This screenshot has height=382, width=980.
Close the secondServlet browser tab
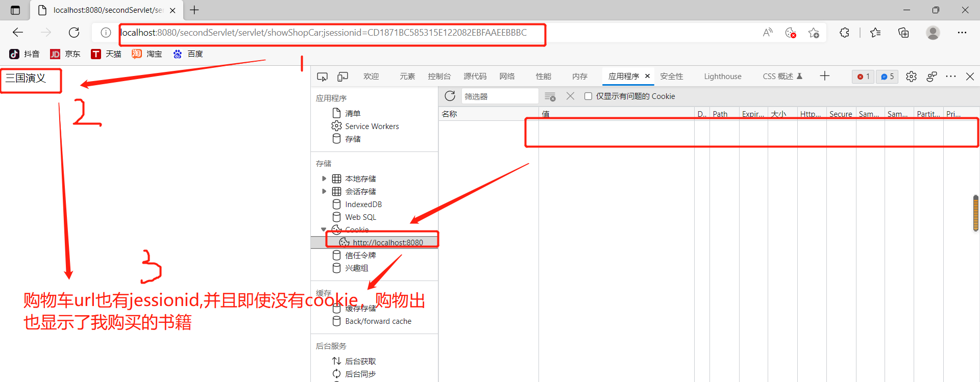[x=173, y=10]
